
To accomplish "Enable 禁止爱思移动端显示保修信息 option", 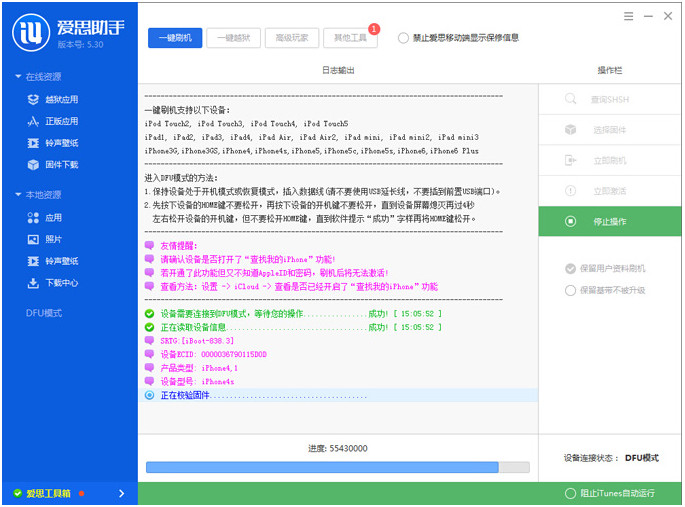I will (x=403, y=38).
